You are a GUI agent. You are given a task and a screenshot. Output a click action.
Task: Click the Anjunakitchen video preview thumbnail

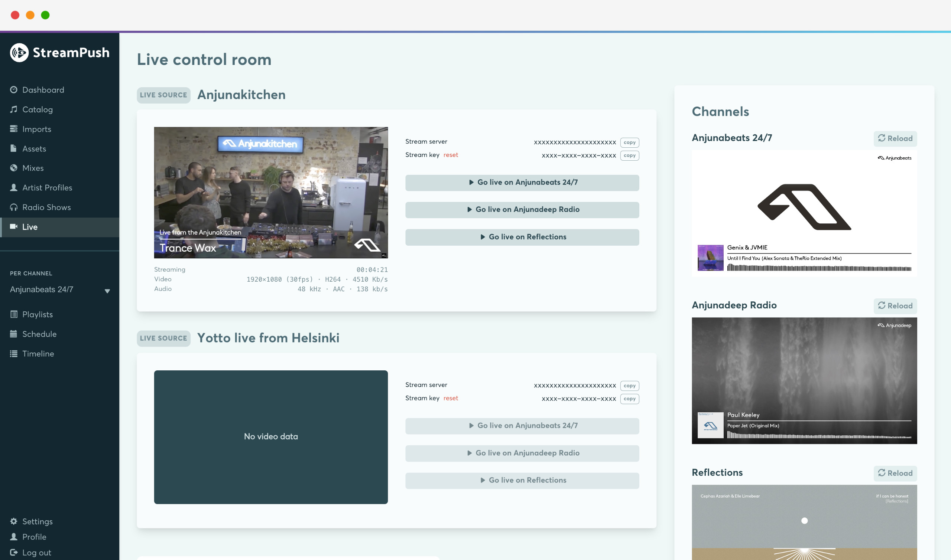[x=270, y=192]
